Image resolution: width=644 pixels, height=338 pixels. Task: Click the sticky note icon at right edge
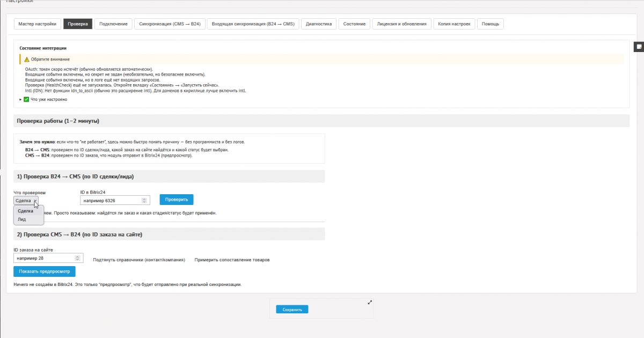639,47
